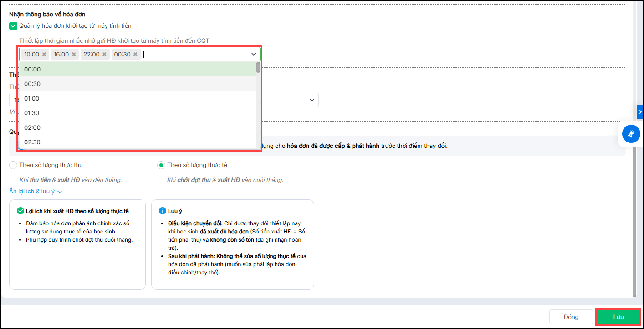The height and width of the screenshot is (329, 644).
Task: Click the time list scrollbar thumb
Action: (x=258, y=68)
